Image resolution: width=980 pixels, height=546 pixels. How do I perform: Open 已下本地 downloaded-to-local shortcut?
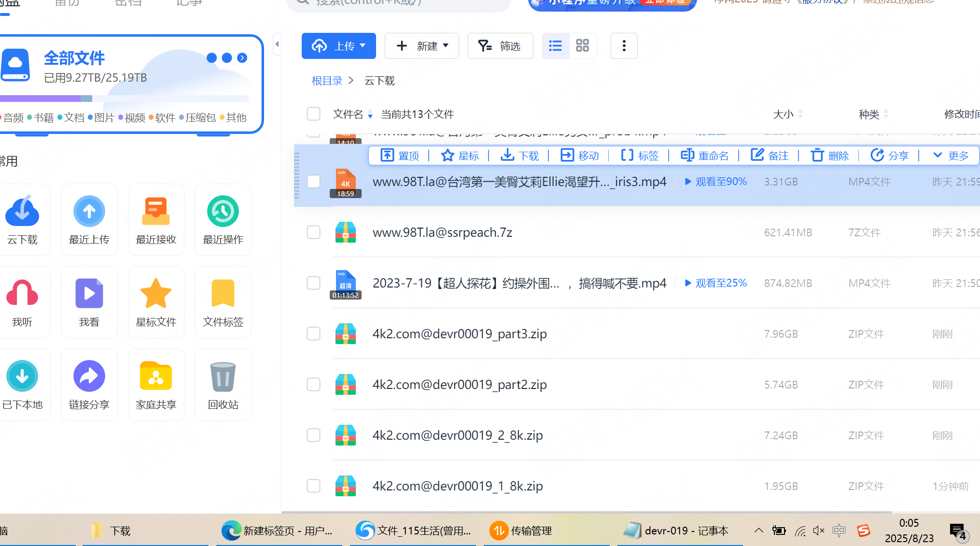(x=22, y=385)
